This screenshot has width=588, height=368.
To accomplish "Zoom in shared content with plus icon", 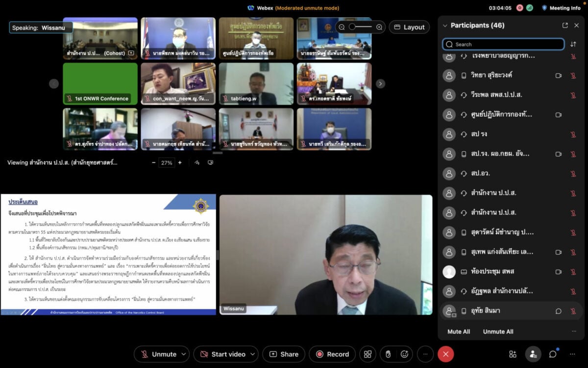I will tap(180, 163).
